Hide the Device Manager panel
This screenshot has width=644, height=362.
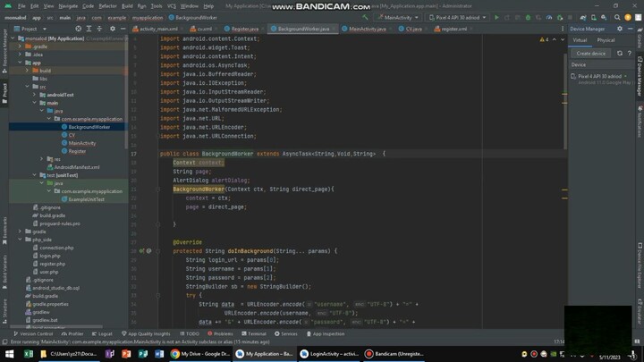point(630,29)
